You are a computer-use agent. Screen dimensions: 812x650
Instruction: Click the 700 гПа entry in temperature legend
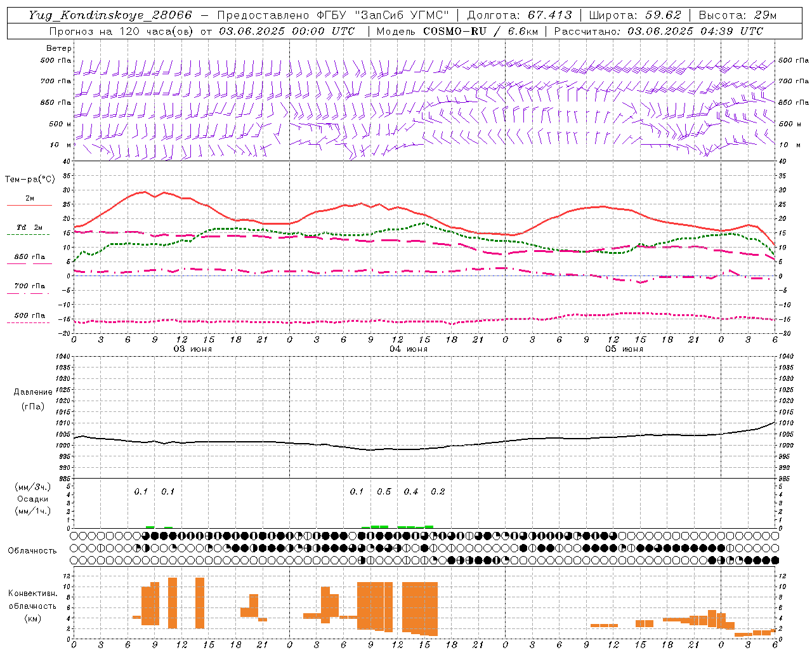click(29, 286)
